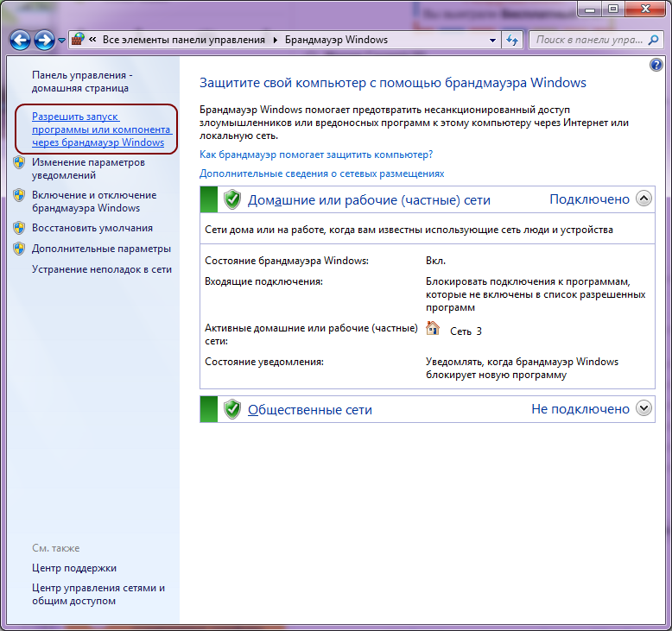
Task: Open 'Устранение неполадок в сети' link
Action: (102, 269)
